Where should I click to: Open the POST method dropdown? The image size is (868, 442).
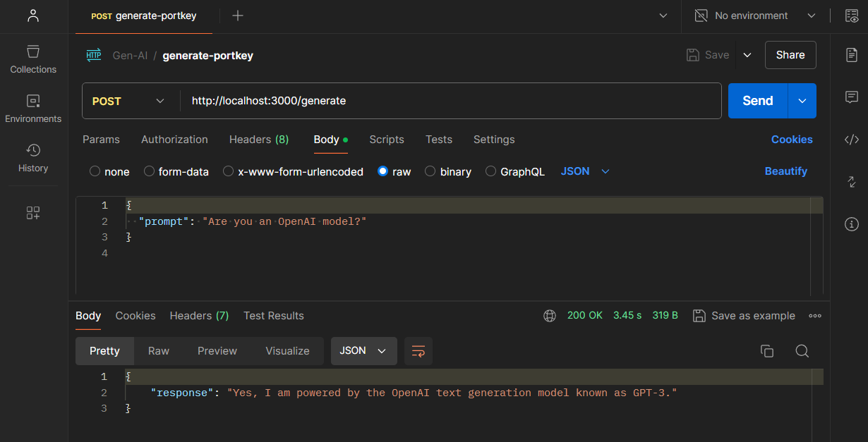(131, 101)
